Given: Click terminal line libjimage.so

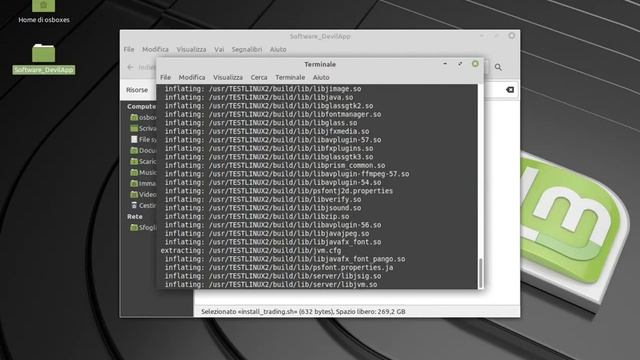Looking at the screenshot, I should click(263, 89).
